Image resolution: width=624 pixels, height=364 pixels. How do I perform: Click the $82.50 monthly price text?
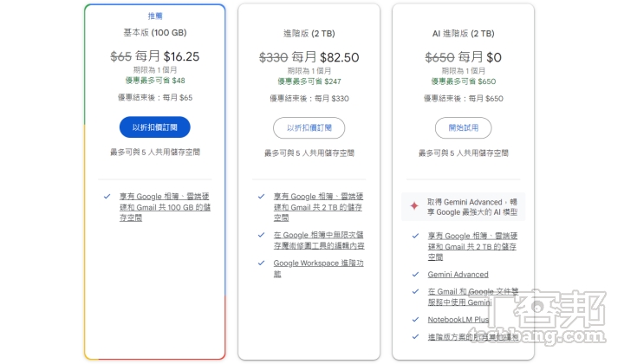[x=340, y=57]
